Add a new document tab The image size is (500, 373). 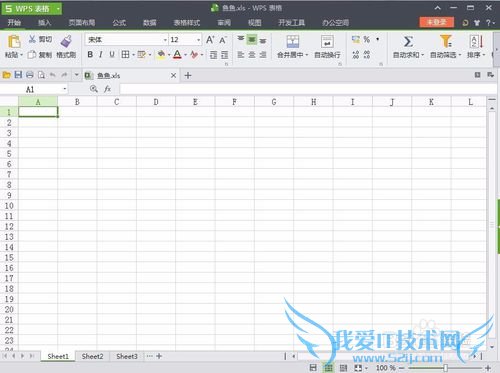188,75
